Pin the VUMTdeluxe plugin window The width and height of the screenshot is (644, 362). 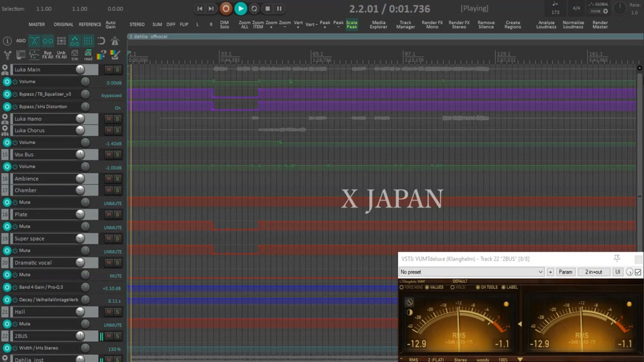coord(616,258)
